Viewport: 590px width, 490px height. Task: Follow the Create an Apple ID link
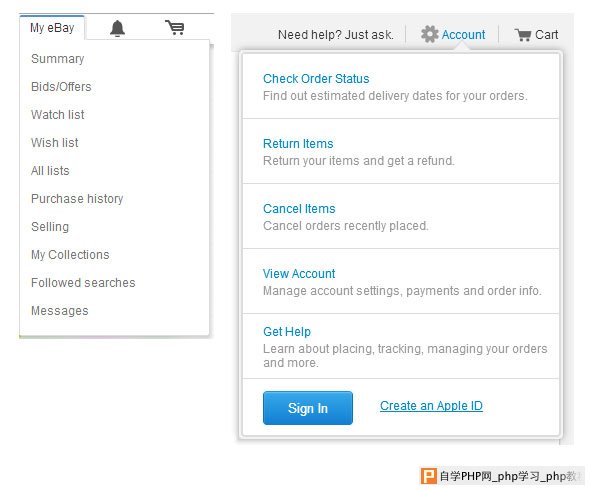click(431, 406)
